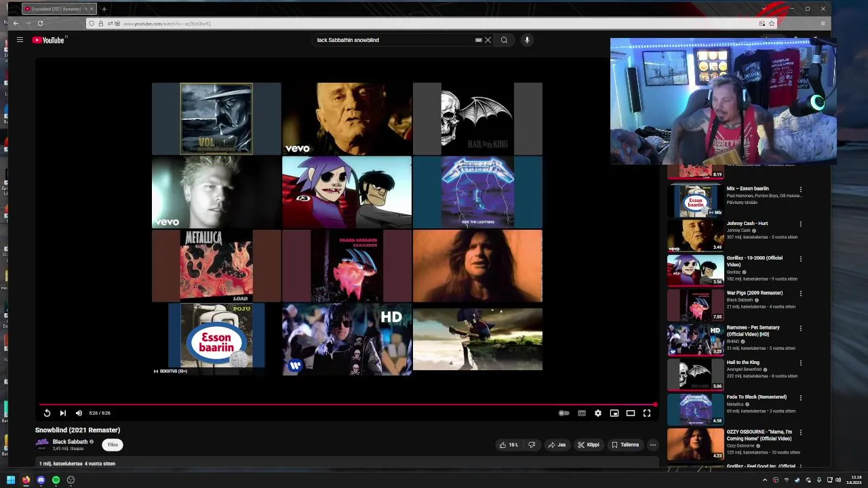Open options menu for War Pigs
Screen dimensions: 868x488
[x=800, y=293]
